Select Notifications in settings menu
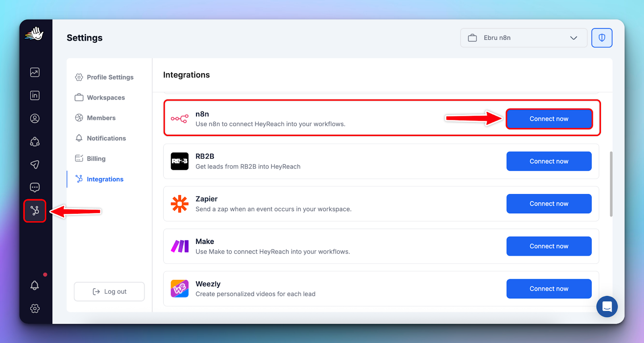The width and height of the screenshot is (644, 343). click(x=101, y=138)
